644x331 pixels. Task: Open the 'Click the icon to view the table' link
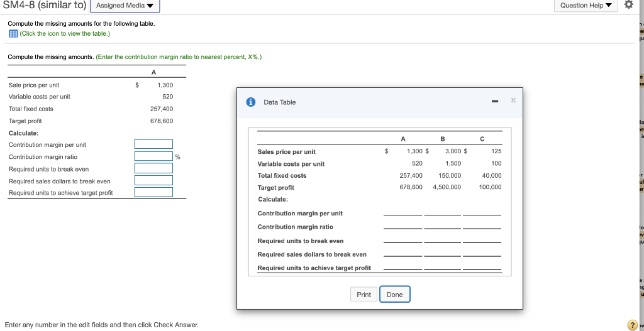tap(65, 33)
